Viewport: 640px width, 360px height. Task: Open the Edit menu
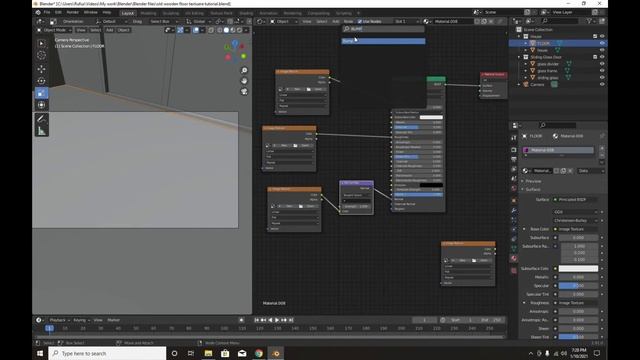click(58, 13)
